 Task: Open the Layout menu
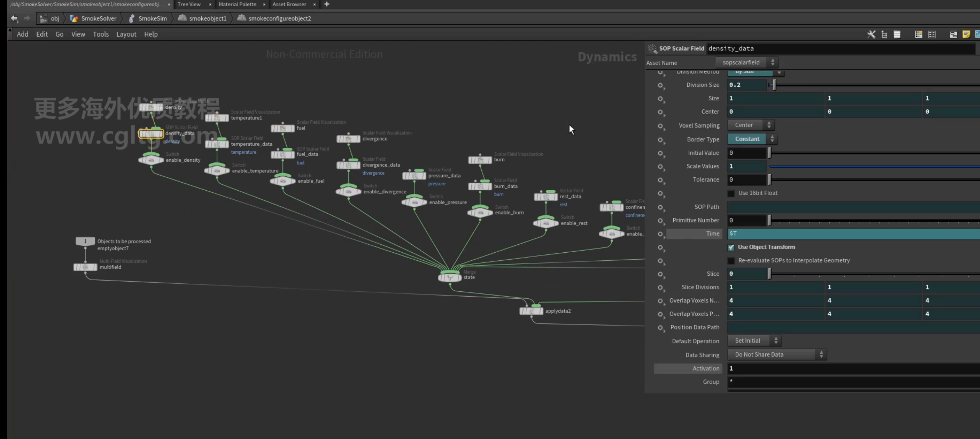pyautogui.click(x=126, y=34)
